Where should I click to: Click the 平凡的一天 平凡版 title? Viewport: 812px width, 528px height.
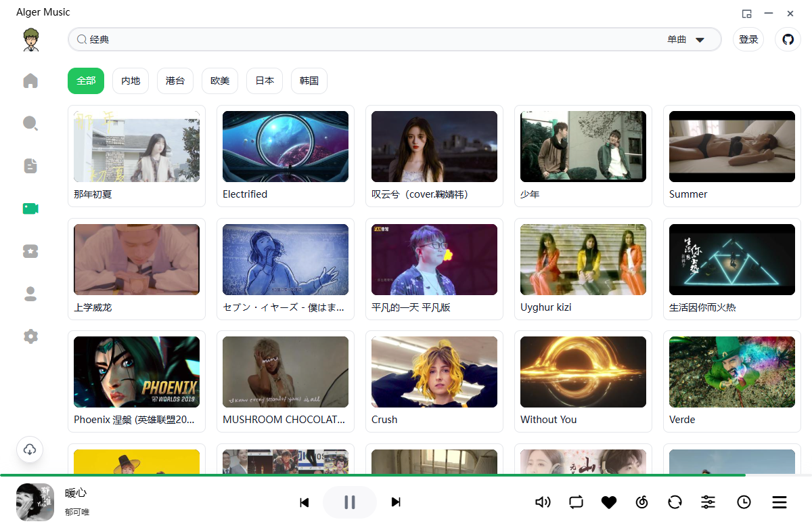tap(411, 307)
